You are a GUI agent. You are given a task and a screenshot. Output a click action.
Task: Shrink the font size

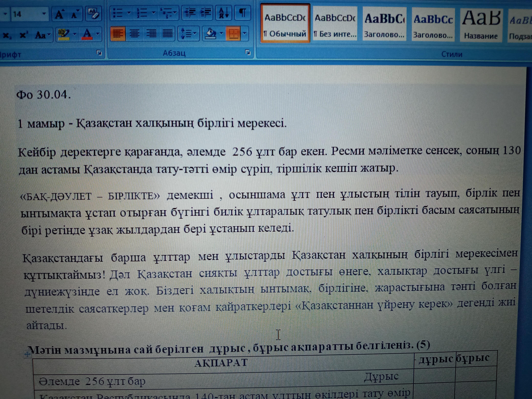click(75, 15)
